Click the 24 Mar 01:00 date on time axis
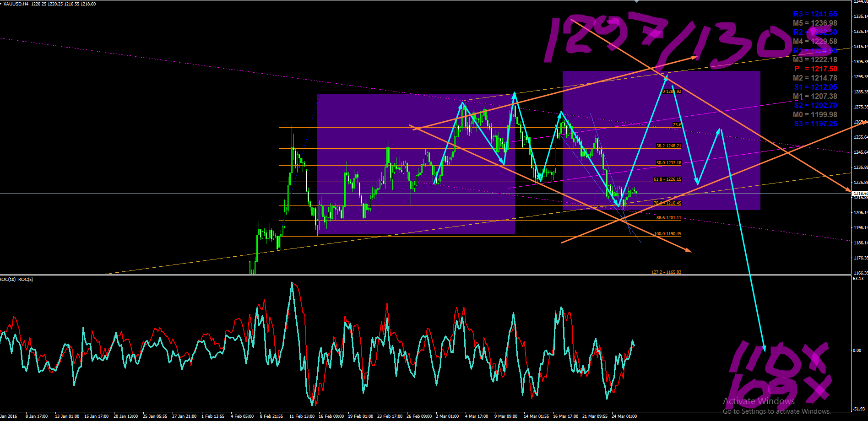 [624, 416]
